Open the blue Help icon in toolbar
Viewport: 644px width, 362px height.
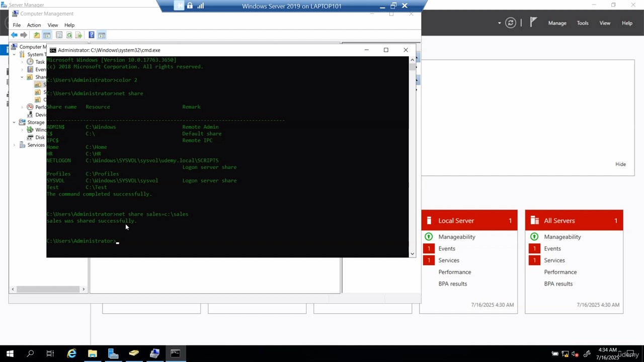pyautogui.click(x=91, y=35)
